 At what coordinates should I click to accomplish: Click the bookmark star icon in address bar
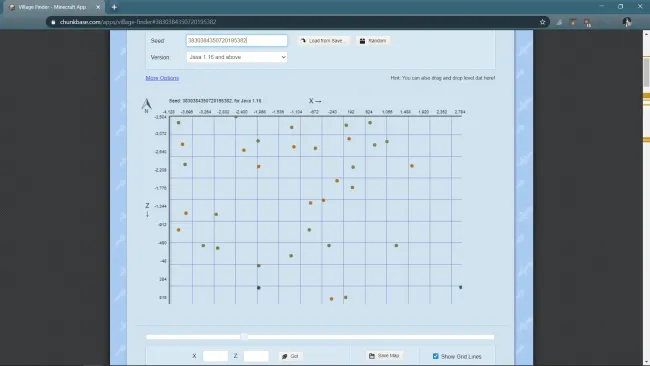(542, 22)
